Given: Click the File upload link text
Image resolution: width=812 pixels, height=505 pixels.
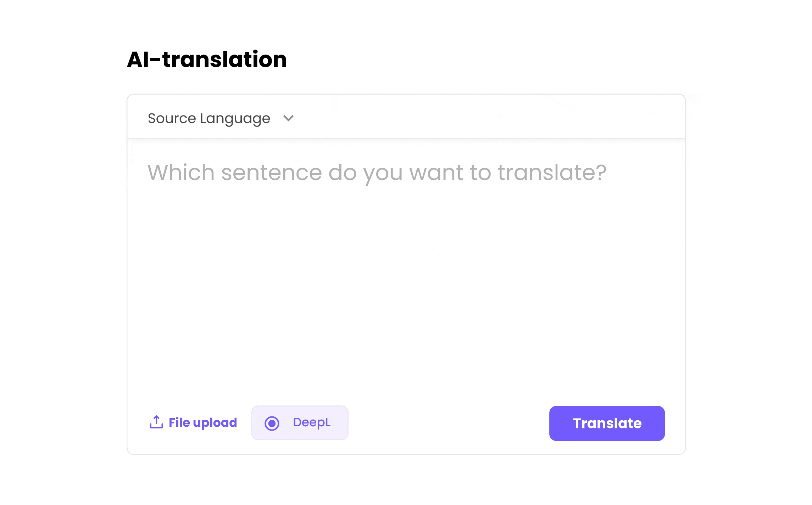Looking at the screenshot, I should click(202, 422).
